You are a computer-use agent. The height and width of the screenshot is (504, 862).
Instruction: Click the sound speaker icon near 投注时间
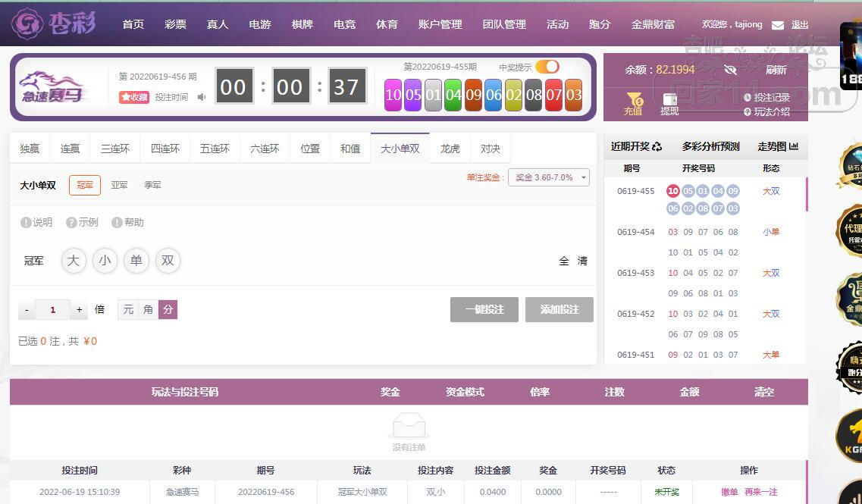(202, 97)
